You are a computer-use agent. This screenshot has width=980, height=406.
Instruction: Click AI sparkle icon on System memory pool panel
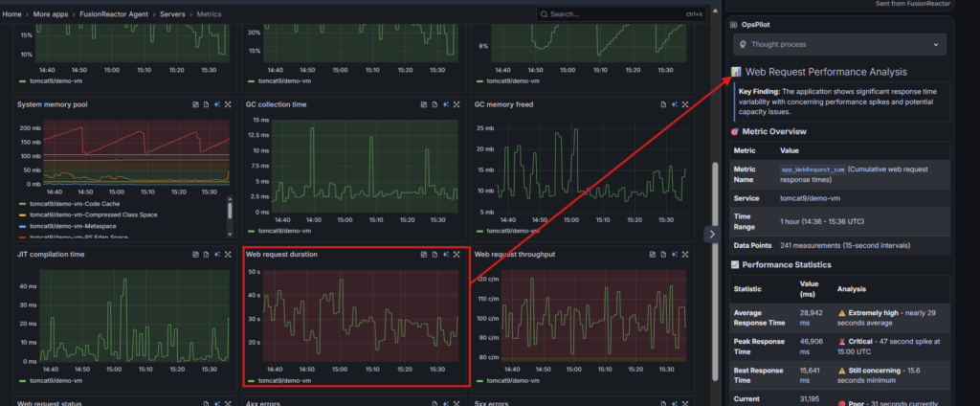[217, 104]
